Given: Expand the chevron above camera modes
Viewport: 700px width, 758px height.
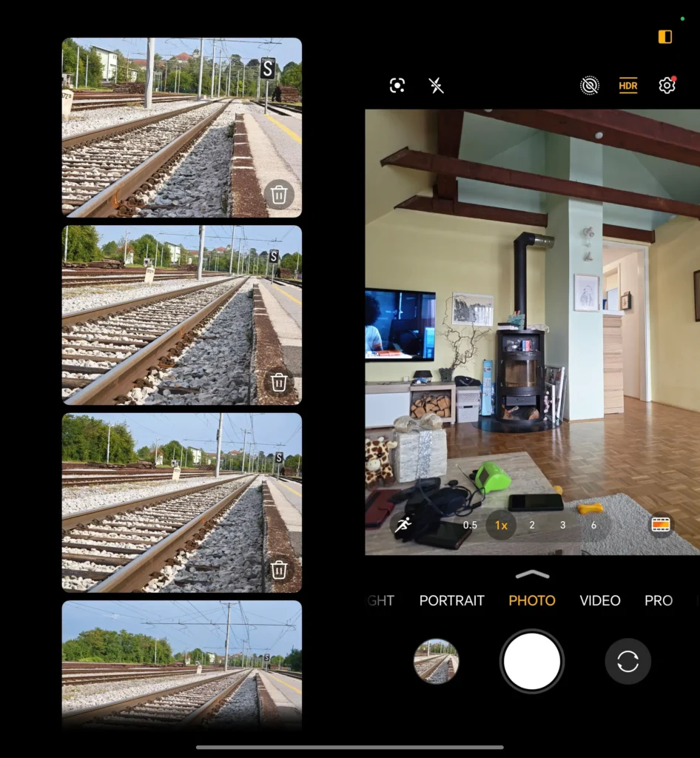Looking at the screenshot, I should pos(532,574).
